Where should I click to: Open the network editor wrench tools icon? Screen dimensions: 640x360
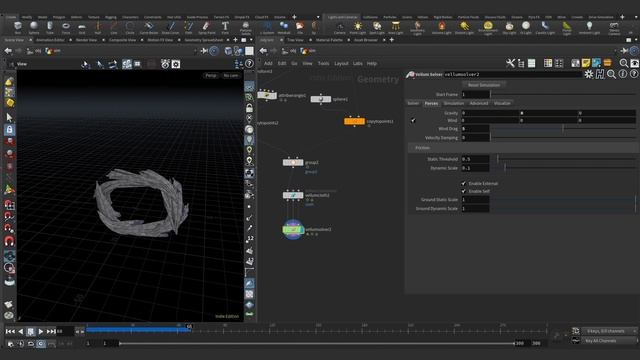510,63
